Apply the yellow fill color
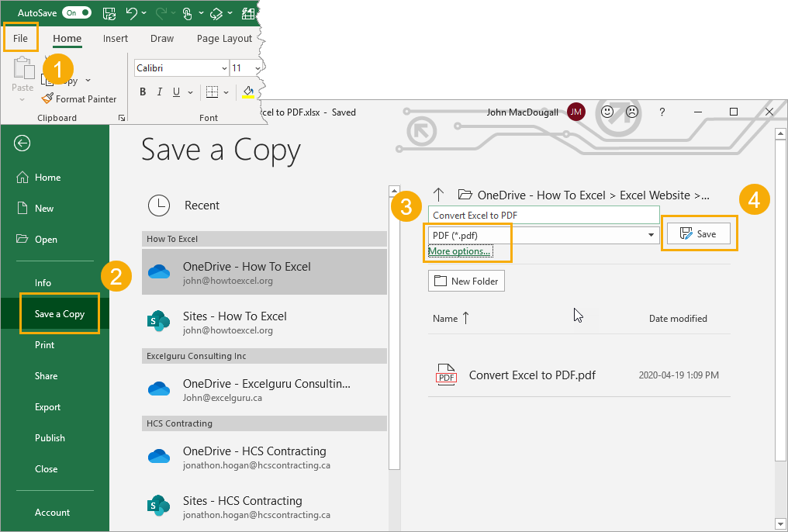788x532 pixels. (x=248, y=92)
